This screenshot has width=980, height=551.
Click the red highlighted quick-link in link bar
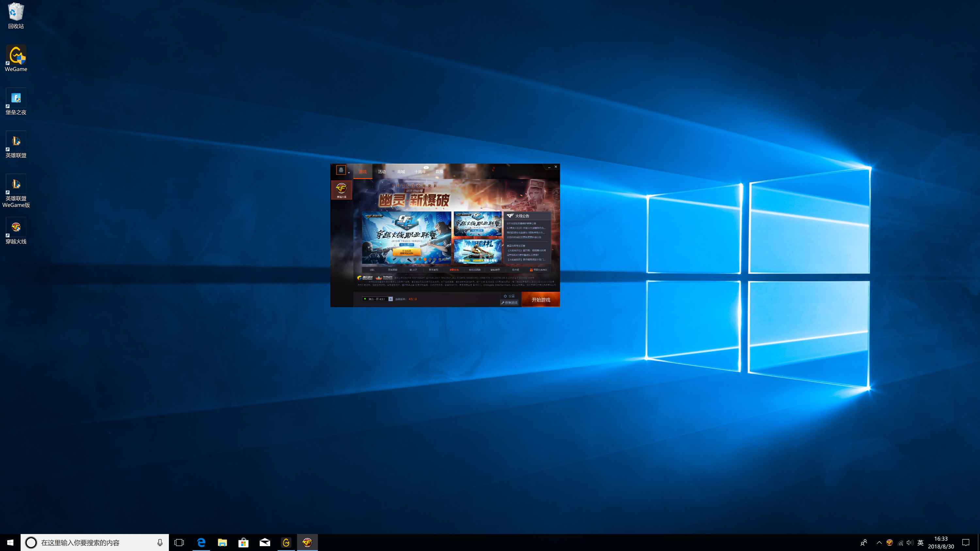click(454, 270)
